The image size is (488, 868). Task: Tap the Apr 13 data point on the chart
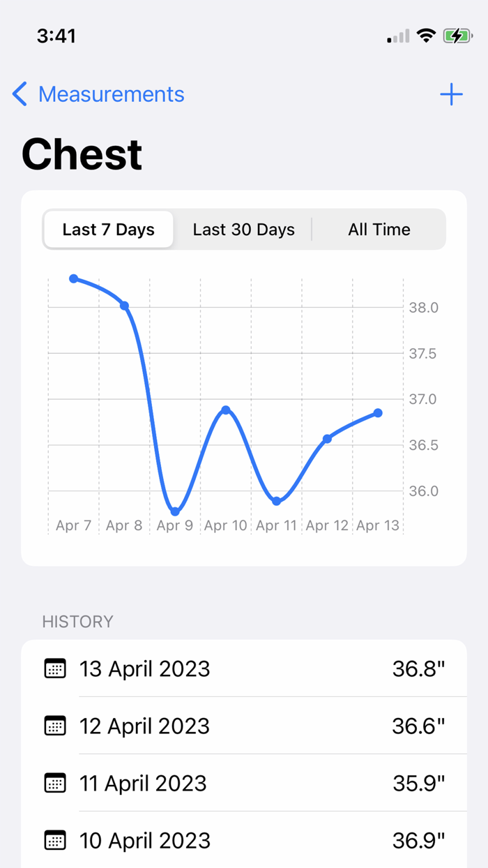pos(378,413)
